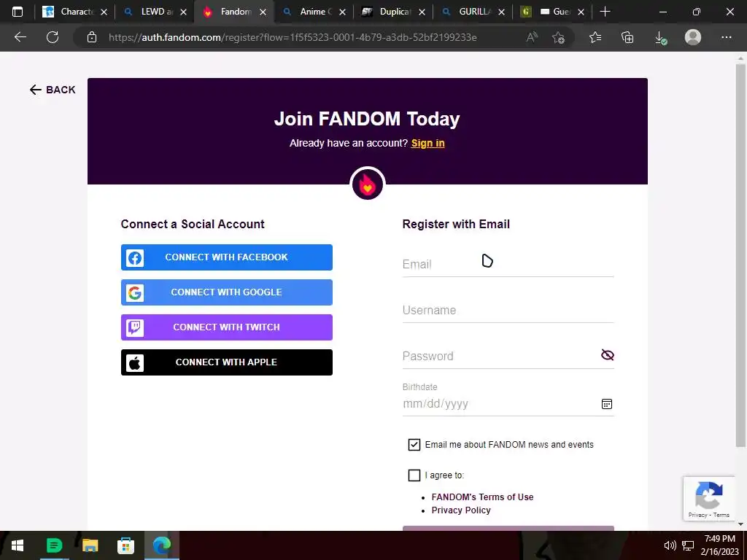Open volume control in system tray
Viewport: 747px width, 560px height.
[x=670, y=545]
